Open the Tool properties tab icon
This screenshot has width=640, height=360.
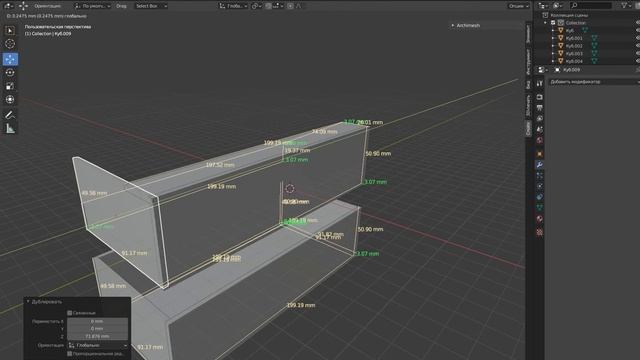point(540,83)
